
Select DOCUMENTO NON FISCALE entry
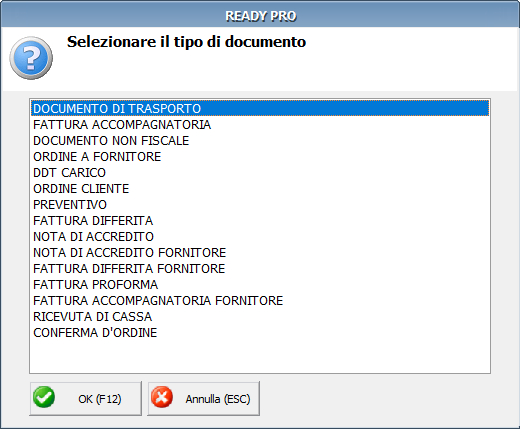[260, 141]
